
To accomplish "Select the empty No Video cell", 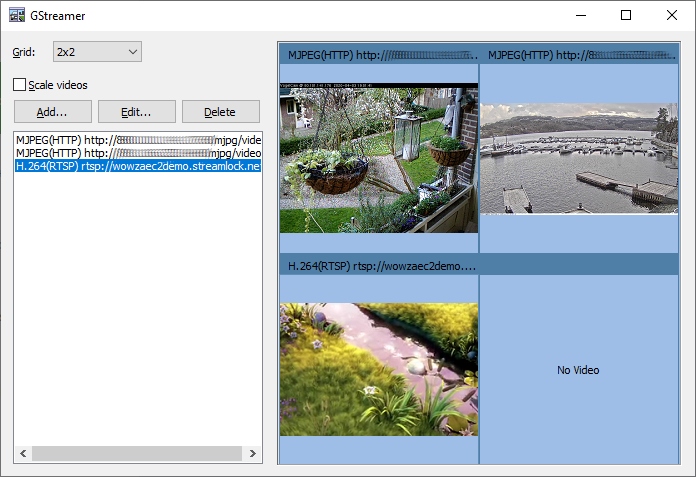I will point(579,370).
